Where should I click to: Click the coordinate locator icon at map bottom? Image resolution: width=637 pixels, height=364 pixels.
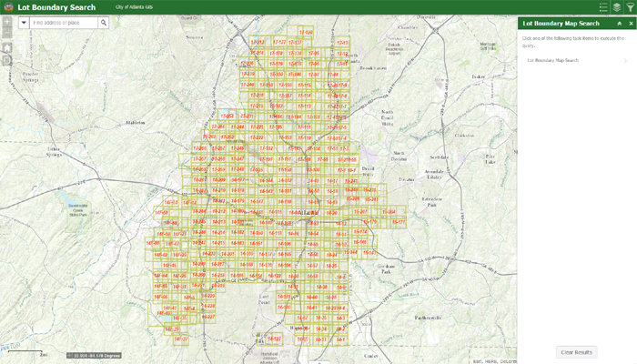69,356
